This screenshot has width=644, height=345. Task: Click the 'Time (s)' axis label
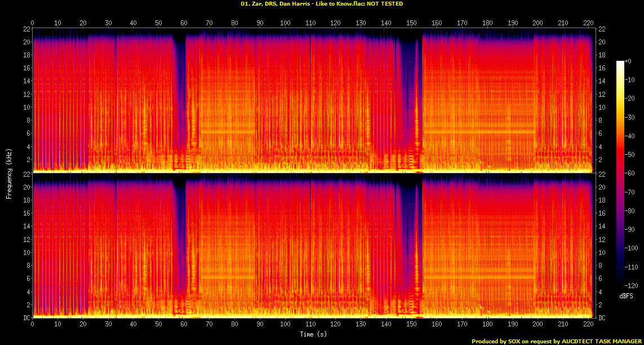(313, 334)
